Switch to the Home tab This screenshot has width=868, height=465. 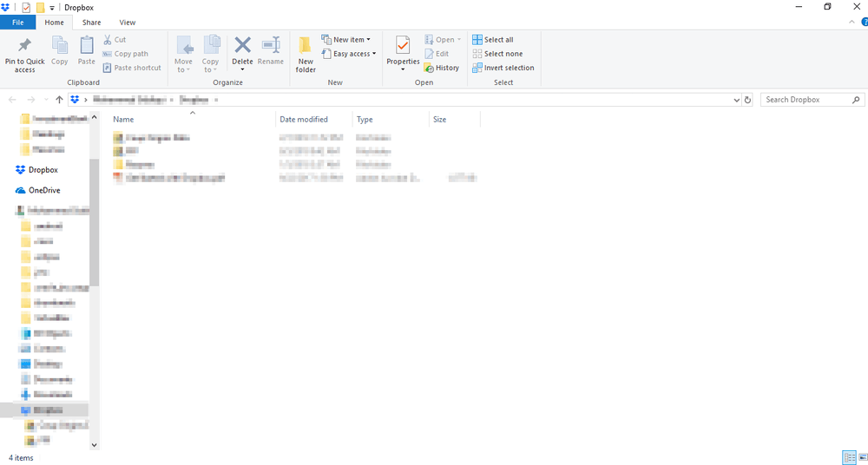54,23
